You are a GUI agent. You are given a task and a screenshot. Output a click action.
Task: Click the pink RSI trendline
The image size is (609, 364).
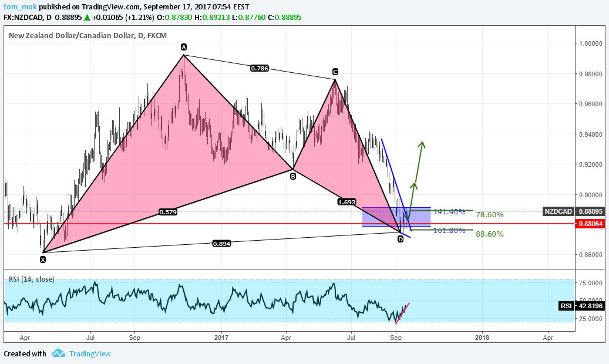[402, 313]
